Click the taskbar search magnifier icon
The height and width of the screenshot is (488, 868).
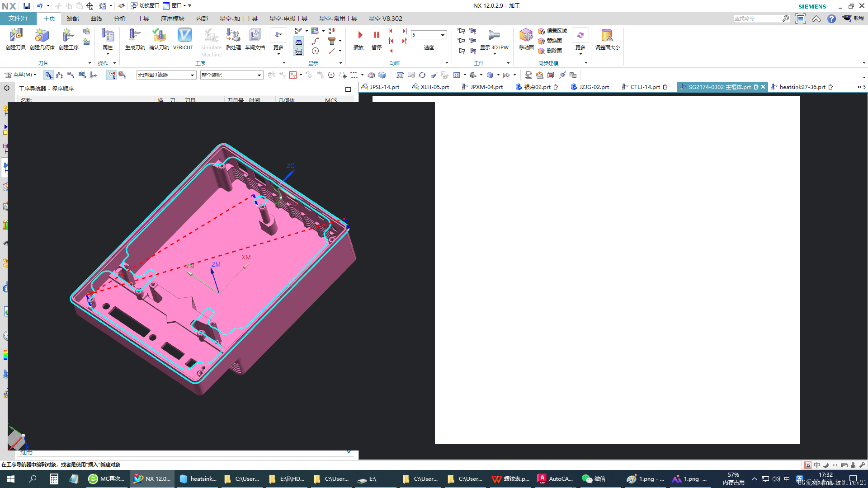click(33, 479)
